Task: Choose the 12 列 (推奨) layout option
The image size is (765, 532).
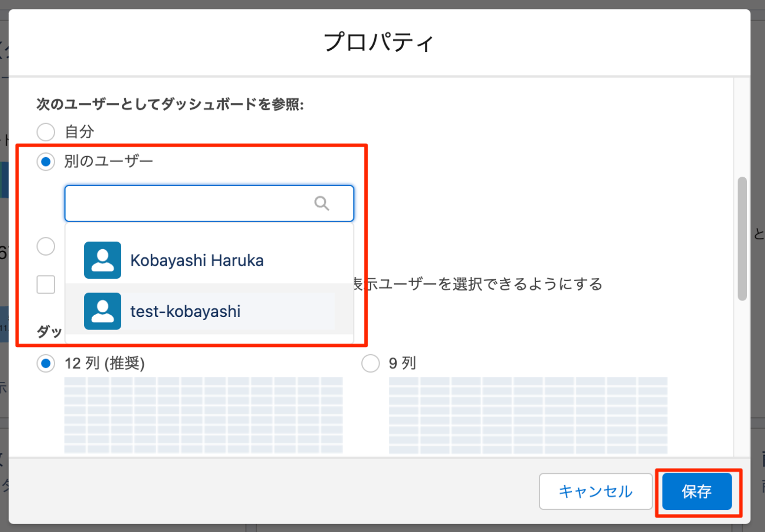Action: click(x=46, y=364)
